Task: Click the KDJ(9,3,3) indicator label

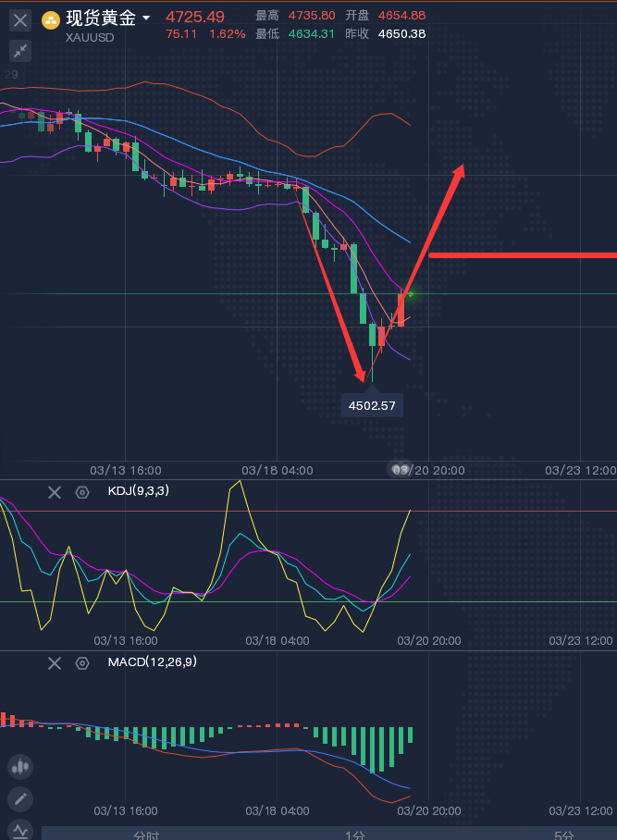Action: click(x=140, y=491)
